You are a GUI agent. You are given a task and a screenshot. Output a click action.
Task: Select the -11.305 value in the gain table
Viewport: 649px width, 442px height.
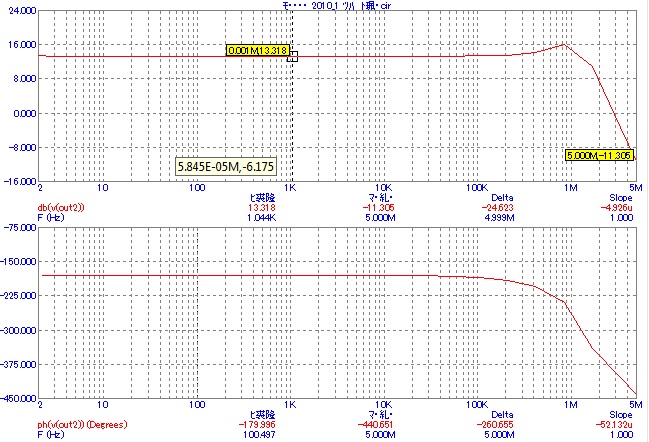click(x=379, y=207)
